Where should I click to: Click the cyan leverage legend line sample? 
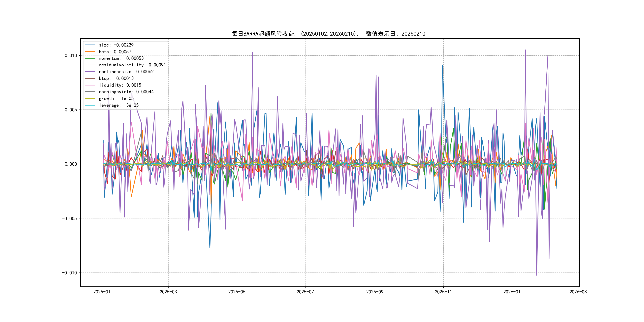coord(90,105)
